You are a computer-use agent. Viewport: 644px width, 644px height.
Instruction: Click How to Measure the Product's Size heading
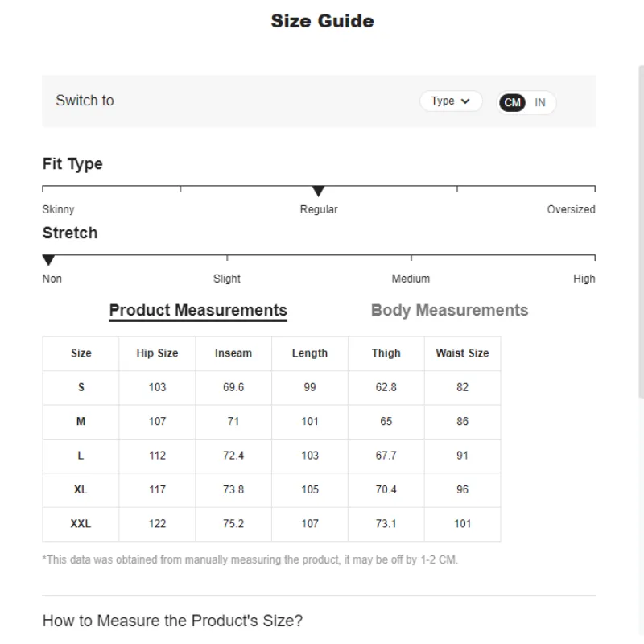(x=172, y=621)
